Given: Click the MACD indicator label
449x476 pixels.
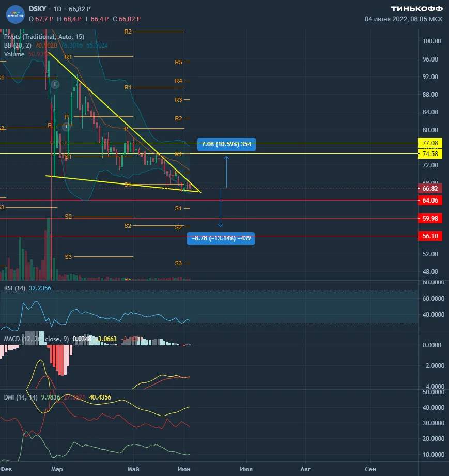Looking at the screenshot, I should click(x=37, y=339).
